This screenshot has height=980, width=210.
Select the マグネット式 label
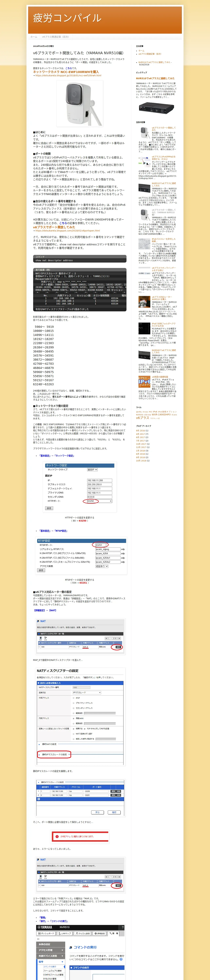155,418
